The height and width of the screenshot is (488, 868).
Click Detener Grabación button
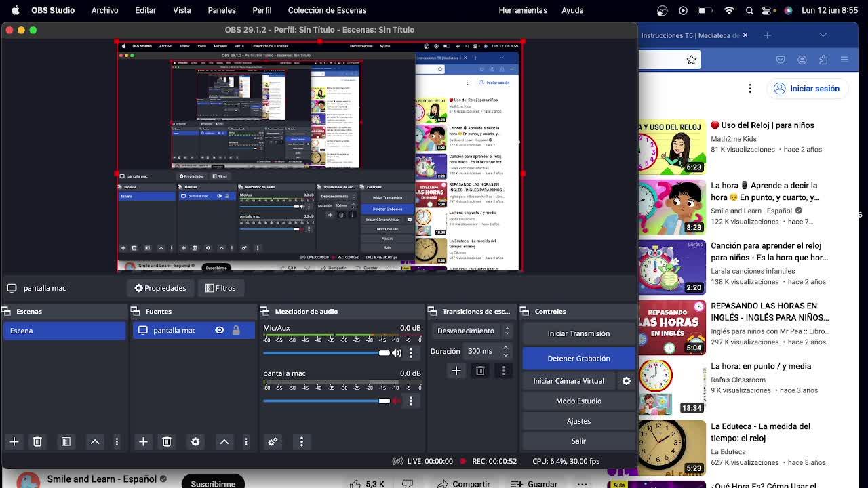point(578,358)
